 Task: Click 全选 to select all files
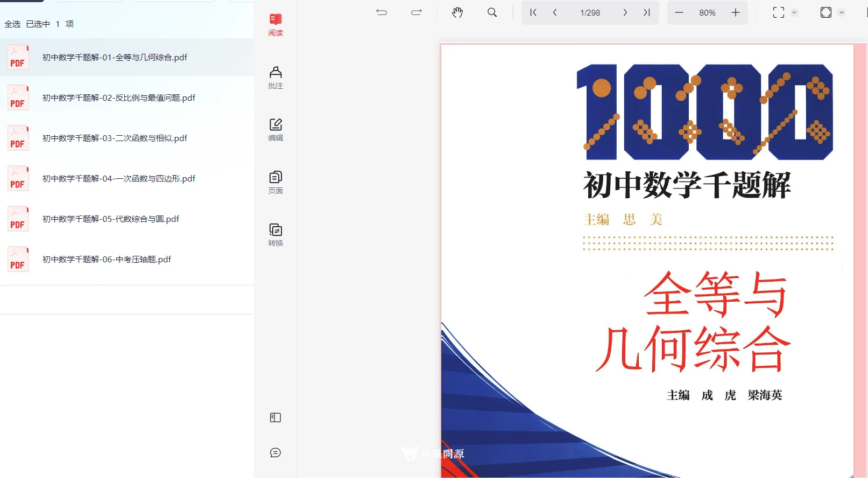[x=12, y=24]
